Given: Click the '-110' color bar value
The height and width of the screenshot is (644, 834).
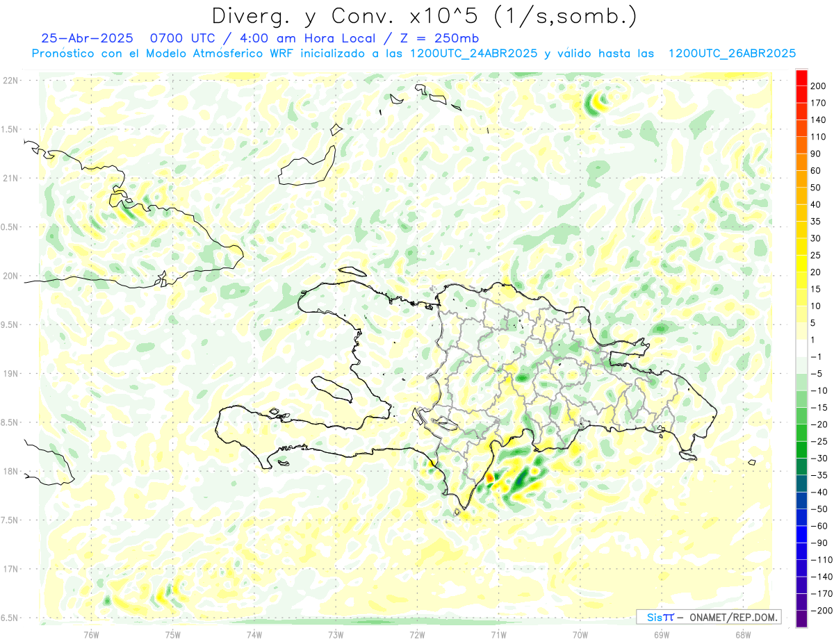Looking at the screenshot, I should 822,560.
